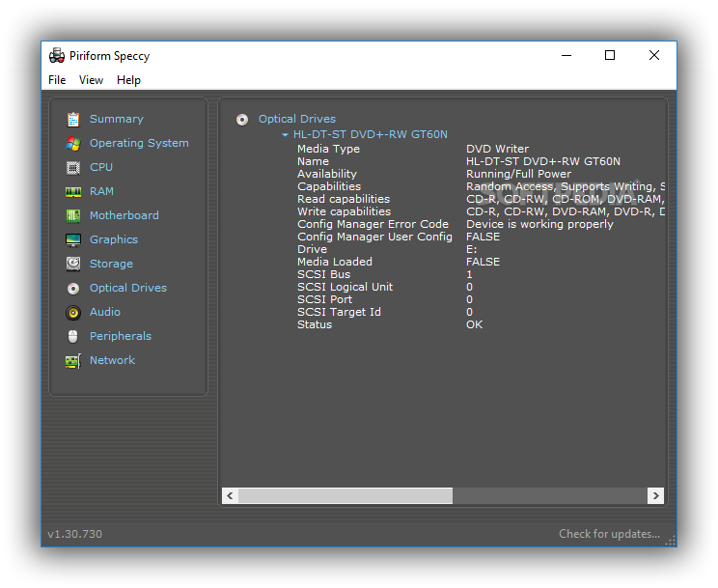Go to the Network section
Screen dimensions: 718x588
coord(112,360)
